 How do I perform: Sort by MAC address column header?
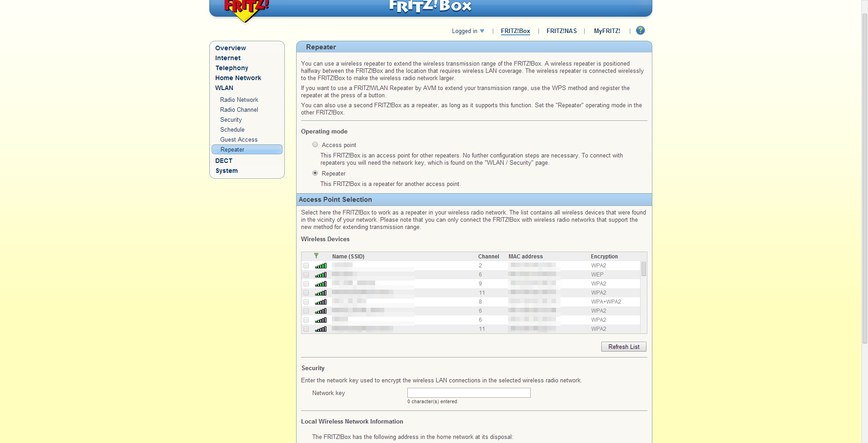click(x=525, y=257)
